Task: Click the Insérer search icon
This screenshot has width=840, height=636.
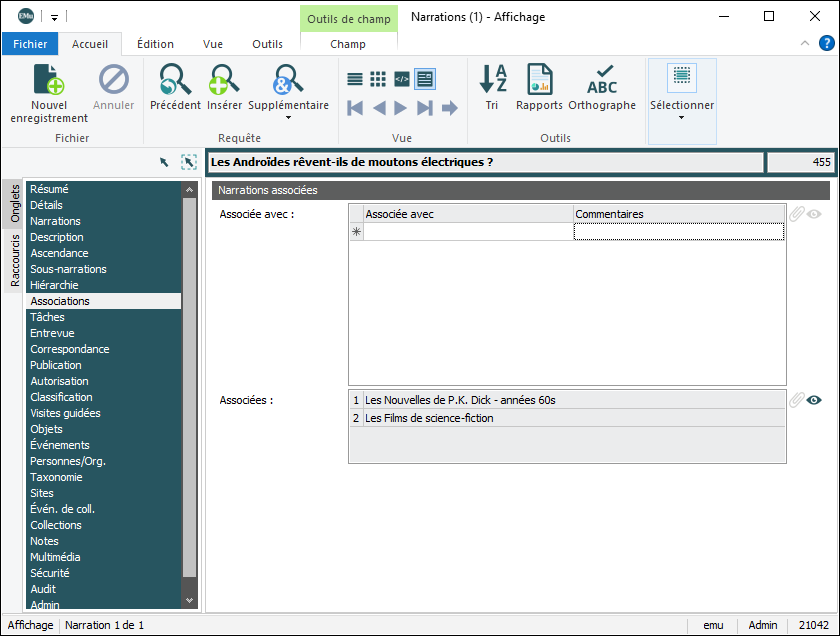Action: click(x=224, y=80)
